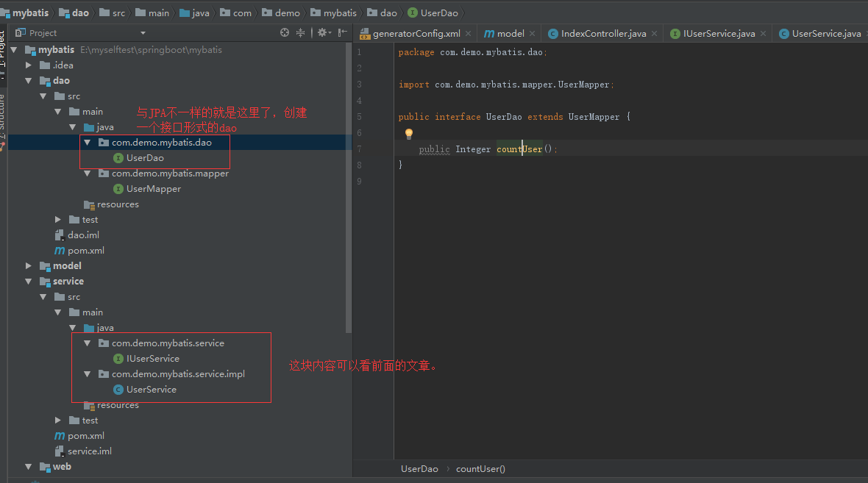
Task: Expand the dao test folder
Action: pos(57,220)
